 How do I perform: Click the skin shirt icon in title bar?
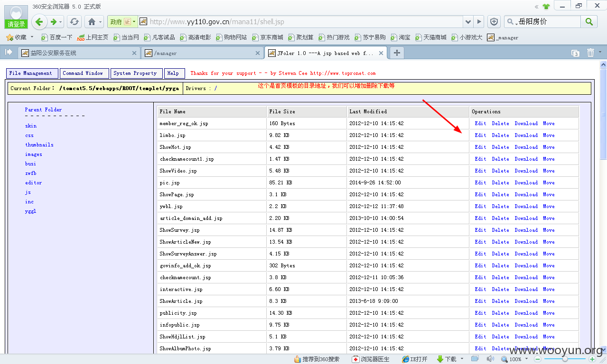pyautogui.click(x=546, y=7)
